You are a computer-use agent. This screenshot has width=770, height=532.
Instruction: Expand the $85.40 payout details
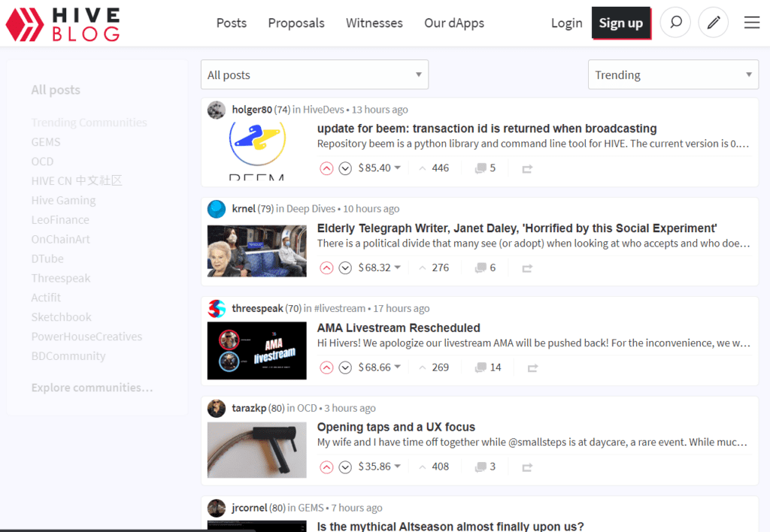pyautogui.click(x=379, y=168)
